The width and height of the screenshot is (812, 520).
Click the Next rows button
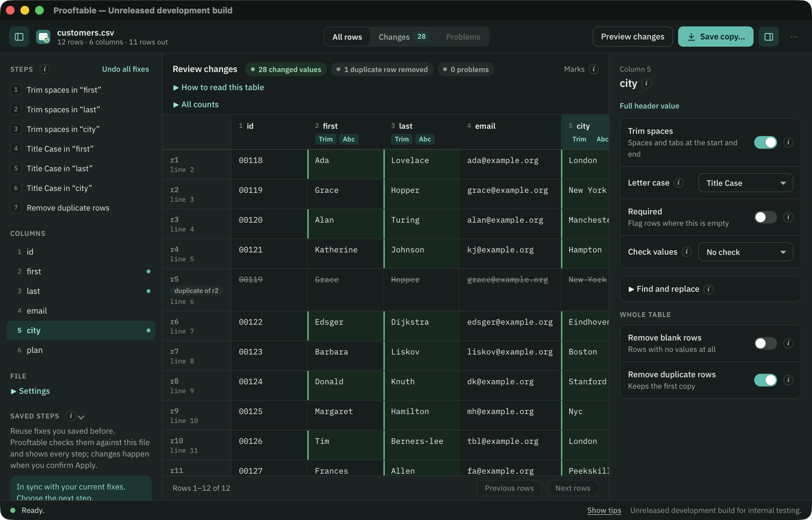(572, 488)
